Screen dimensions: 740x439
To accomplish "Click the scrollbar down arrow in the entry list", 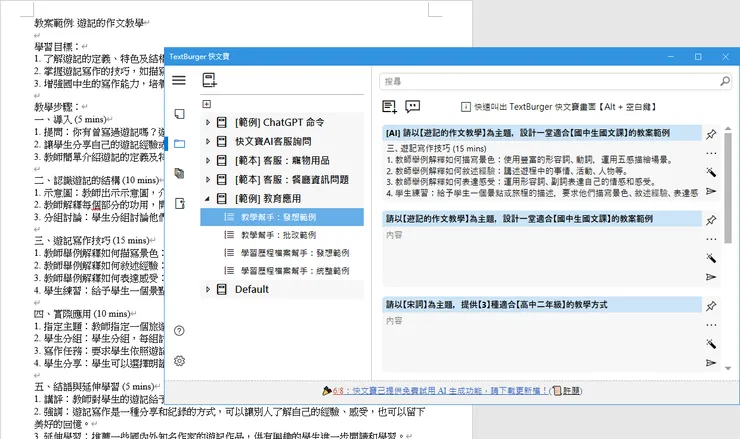I will (728, 368).
